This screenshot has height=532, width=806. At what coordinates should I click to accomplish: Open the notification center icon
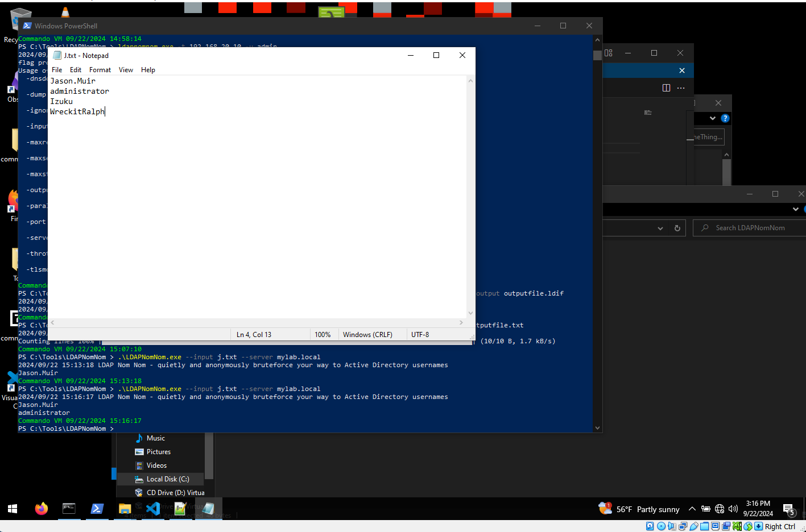pos(788,509)
